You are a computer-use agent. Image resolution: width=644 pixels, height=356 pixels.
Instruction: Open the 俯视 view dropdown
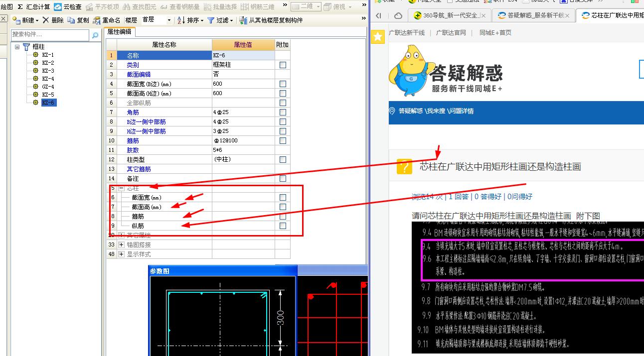click(338, 6)
